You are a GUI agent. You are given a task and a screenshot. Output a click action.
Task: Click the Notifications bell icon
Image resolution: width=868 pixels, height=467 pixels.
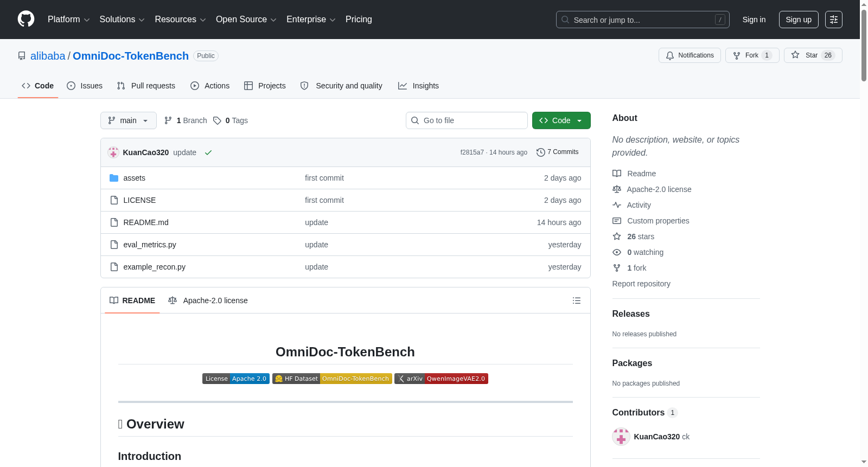pyautogui.click(x=670, y=55)
